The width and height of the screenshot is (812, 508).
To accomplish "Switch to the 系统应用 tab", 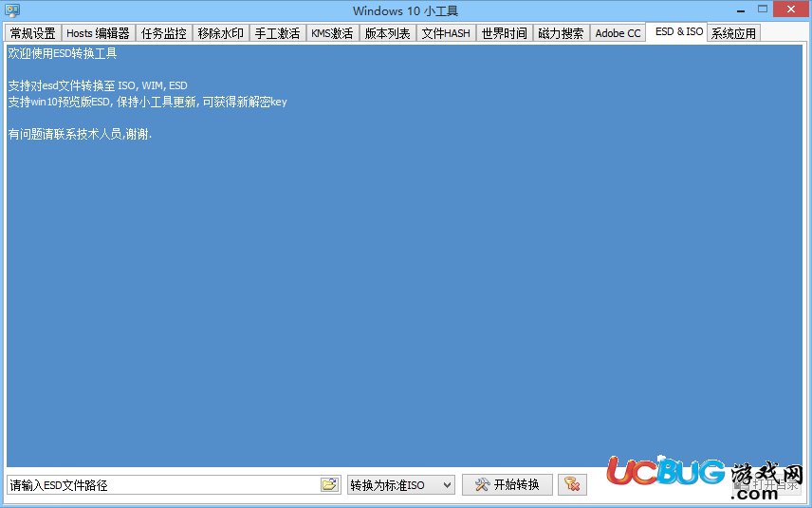I will (x=733, y=33).
